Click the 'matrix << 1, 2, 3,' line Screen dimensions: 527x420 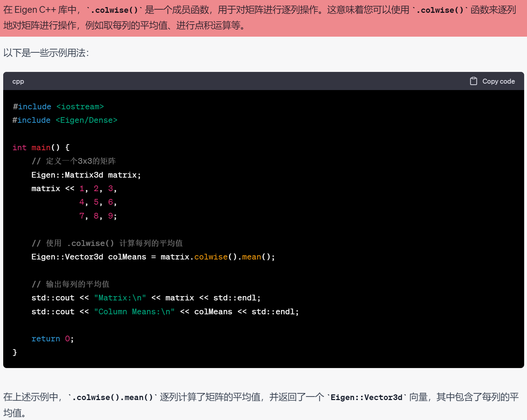coord(74,189)
